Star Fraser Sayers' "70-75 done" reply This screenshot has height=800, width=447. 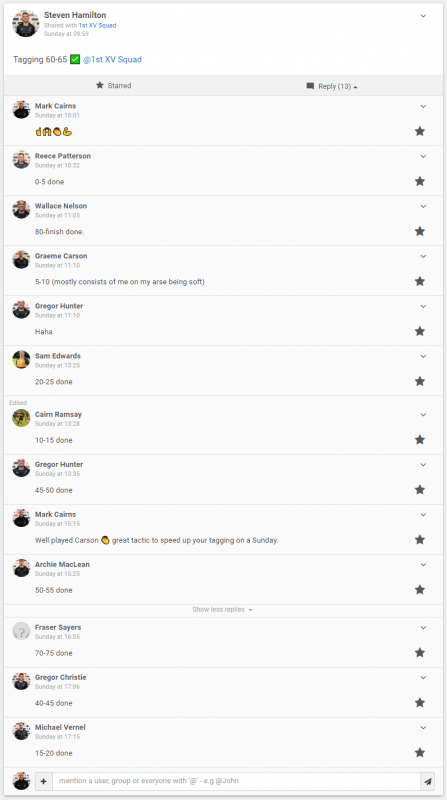point(419,653)
